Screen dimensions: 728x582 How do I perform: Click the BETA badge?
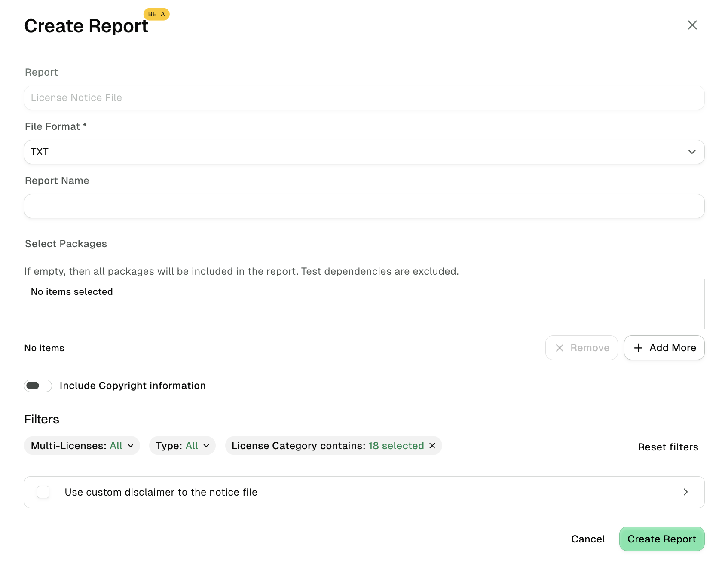click(156, 14)
